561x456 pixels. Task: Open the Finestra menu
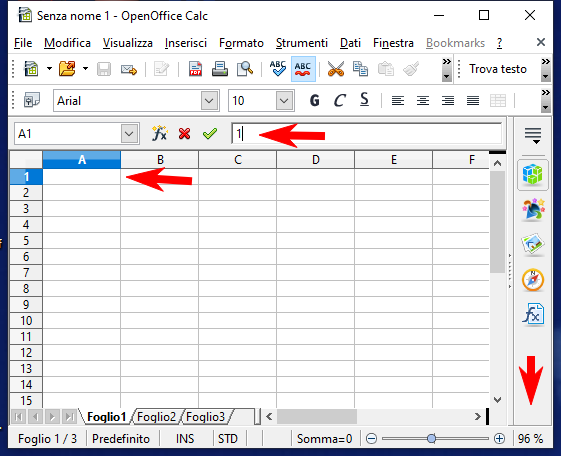393,43
